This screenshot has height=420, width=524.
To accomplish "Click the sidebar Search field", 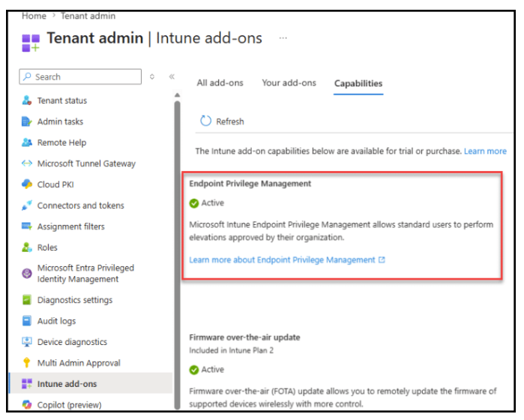I will click(x=80, y=76).
